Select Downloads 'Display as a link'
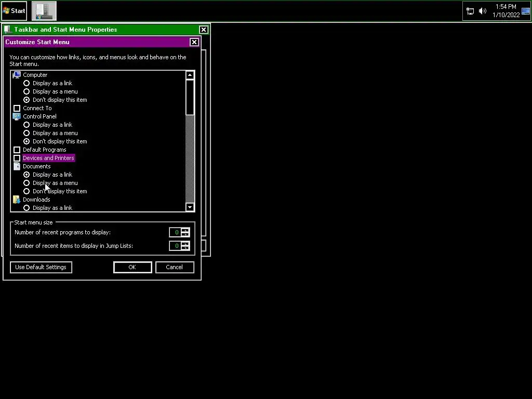The image size is (532, 399). [26, 208]
